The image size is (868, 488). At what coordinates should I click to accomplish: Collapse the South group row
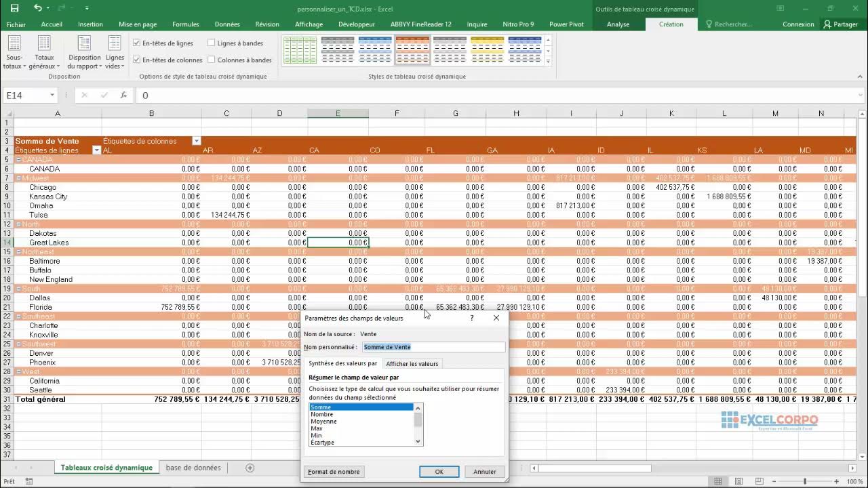[18, 289]
